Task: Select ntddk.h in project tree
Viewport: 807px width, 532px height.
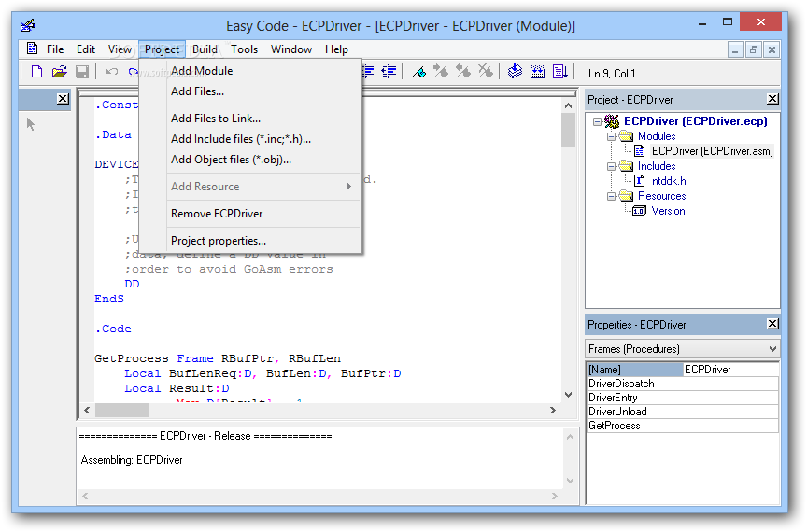Action: tap(669, 181)
